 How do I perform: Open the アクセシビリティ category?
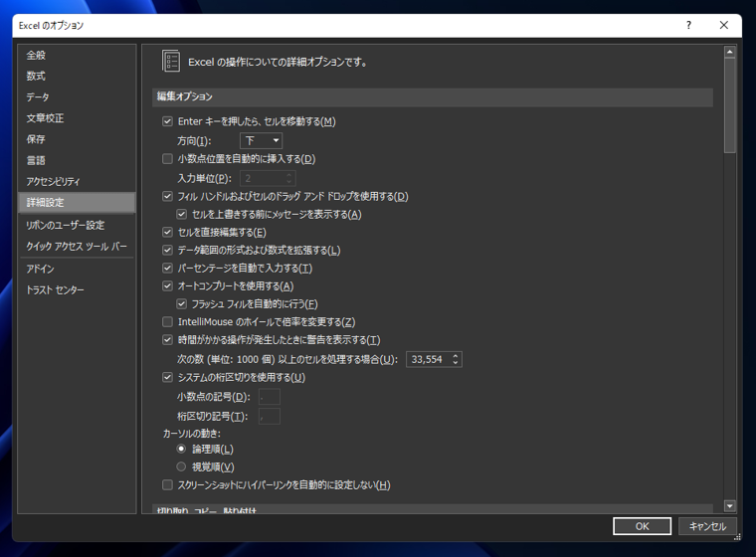point(77,181)
